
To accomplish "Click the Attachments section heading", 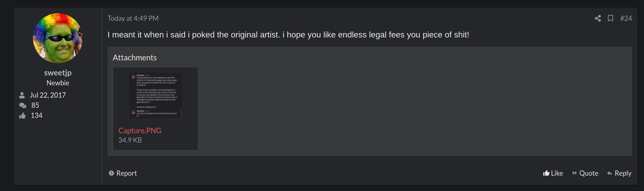I will click(135, 58).
